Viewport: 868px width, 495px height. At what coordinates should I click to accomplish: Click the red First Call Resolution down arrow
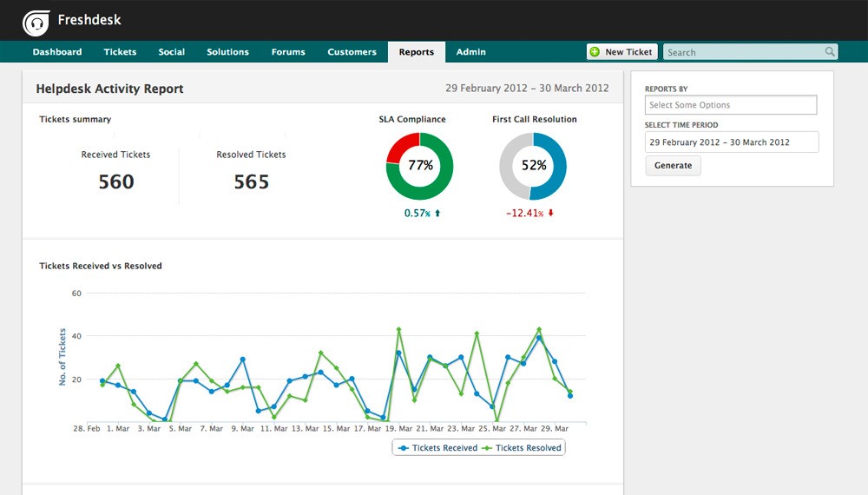550,213
